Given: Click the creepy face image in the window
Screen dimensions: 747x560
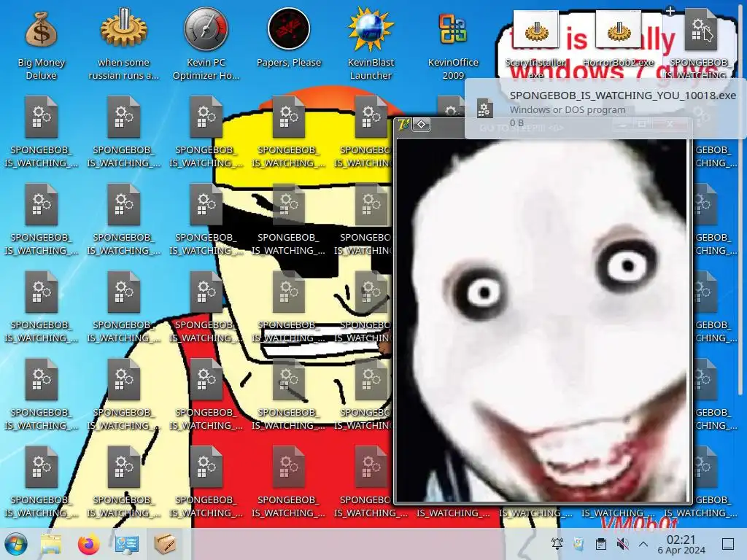Looking at the screenshot, I should tap(542, 320).
